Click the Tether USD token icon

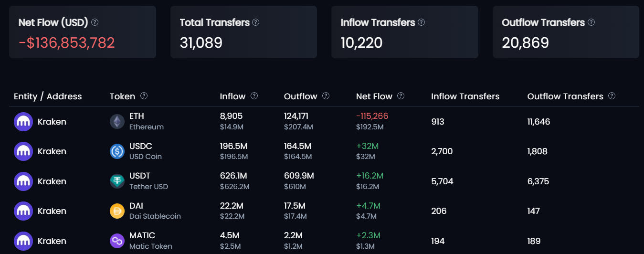pos(117,181)
